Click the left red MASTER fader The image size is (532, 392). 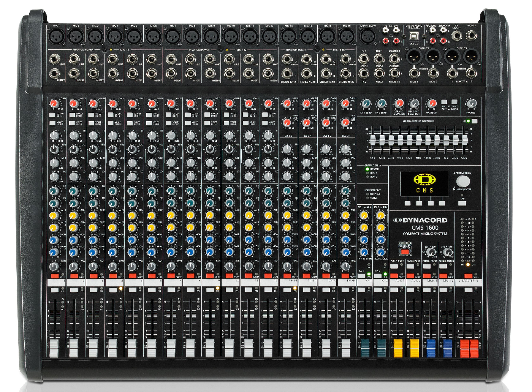pyautogui.click(x=464, y=348)
